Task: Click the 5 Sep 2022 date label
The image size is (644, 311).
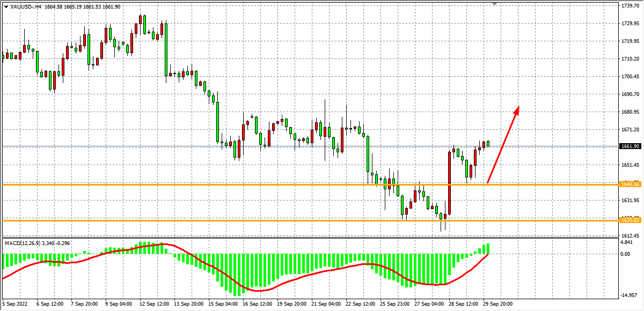Action: pyautogui.click(x=14, y=304)
